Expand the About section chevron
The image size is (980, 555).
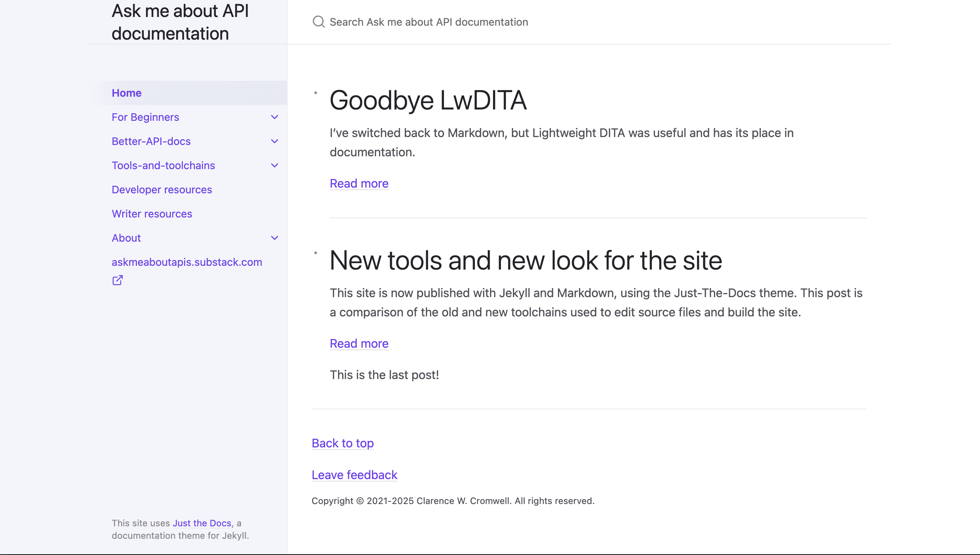275,238
